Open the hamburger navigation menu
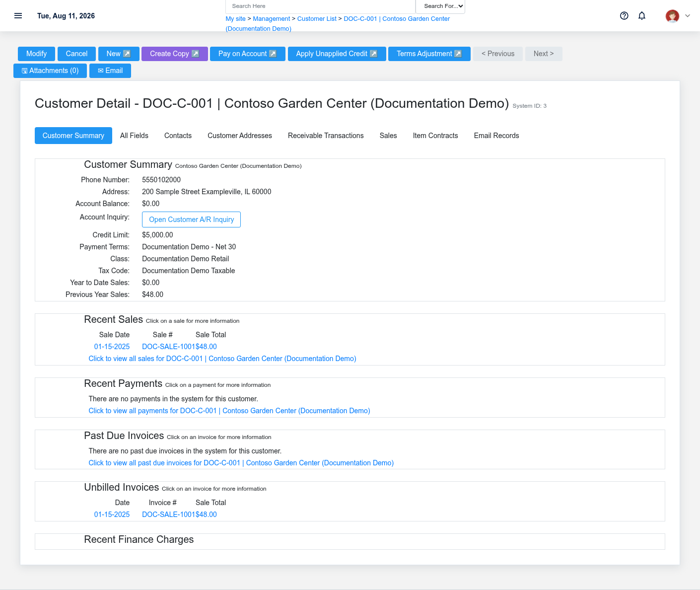 coord(18,16)
